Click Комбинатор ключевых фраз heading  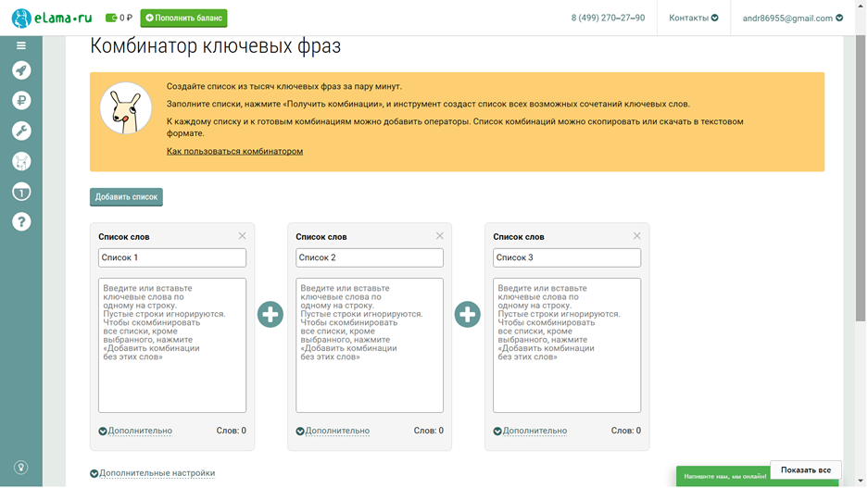tap(215, 46)
